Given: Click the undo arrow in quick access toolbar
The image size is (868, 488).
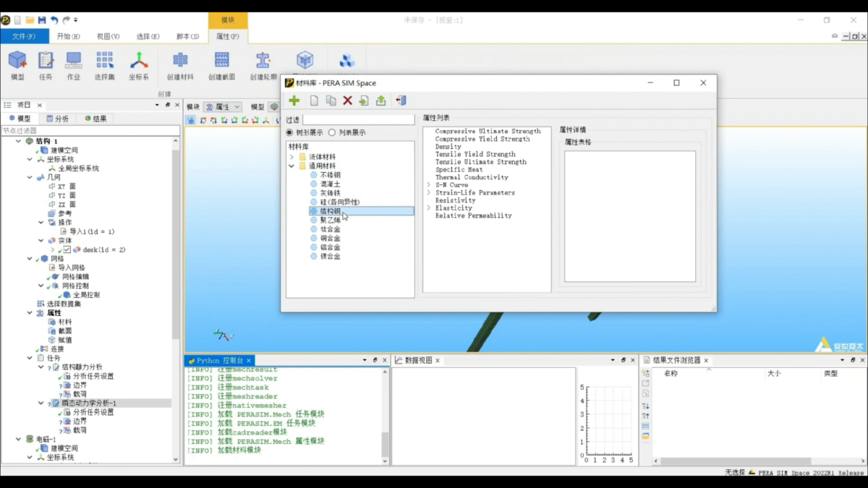Looking at the screenshot, I should pyautogui.click(x=54, y=20).
